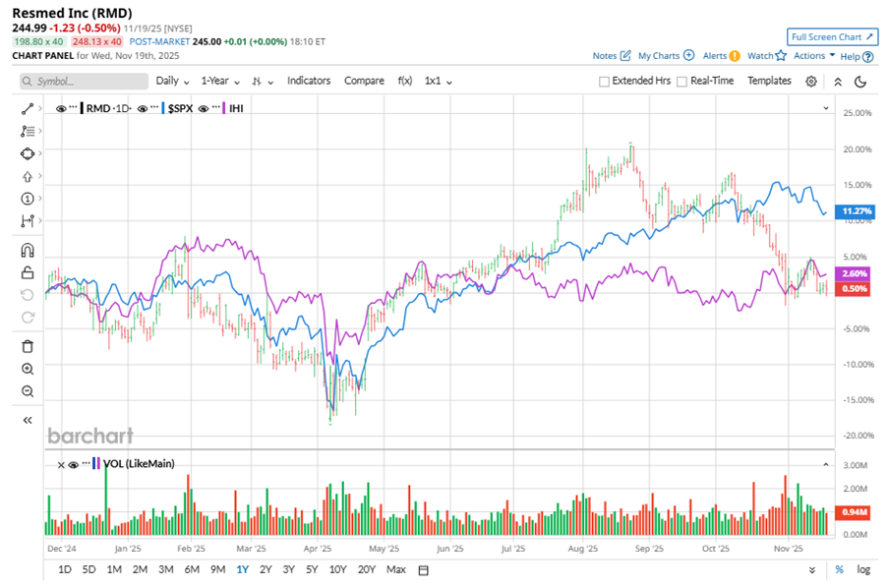
Task: Select the 2Y time range
Action: (x=266, y=569)
